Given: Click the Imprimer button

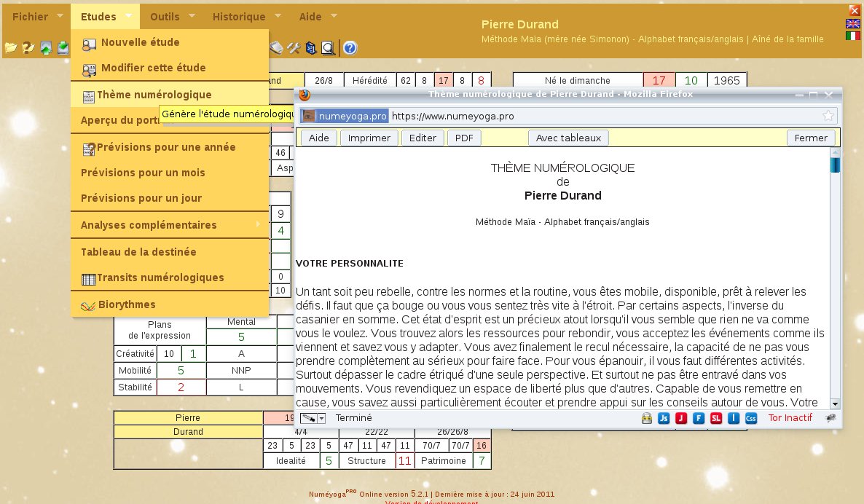Looking at the screenshot, I should click(369, 138).
